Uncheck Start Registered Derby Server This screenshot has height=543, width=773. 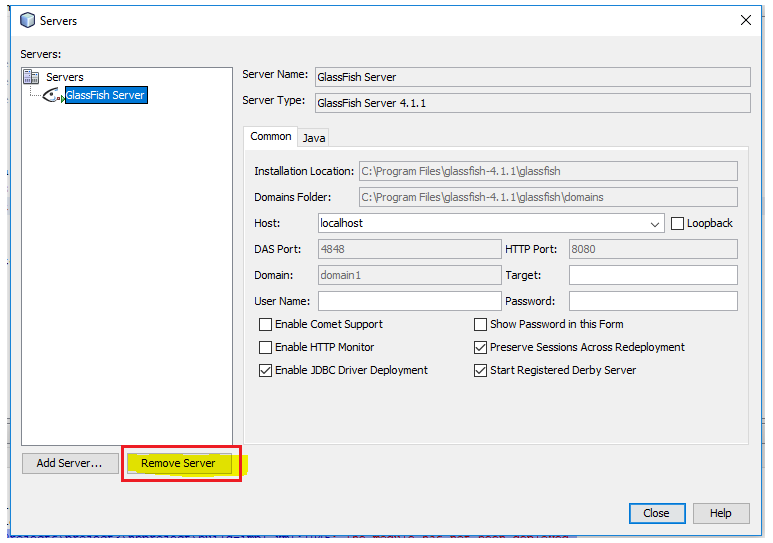click(480, 370)
